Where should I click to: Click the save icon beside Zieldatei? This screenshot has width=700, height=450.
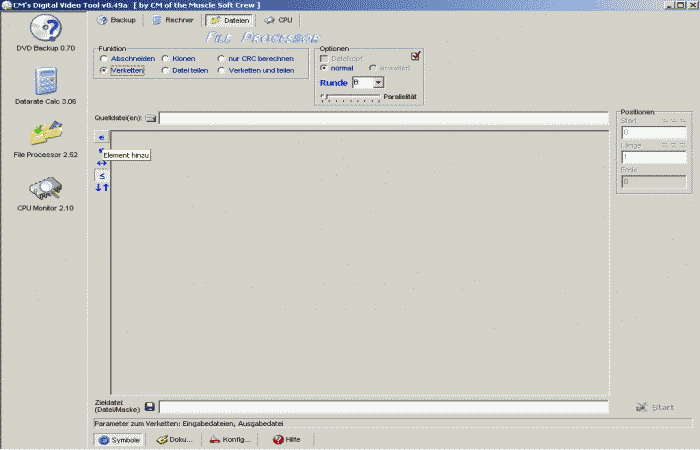[149, 407]
